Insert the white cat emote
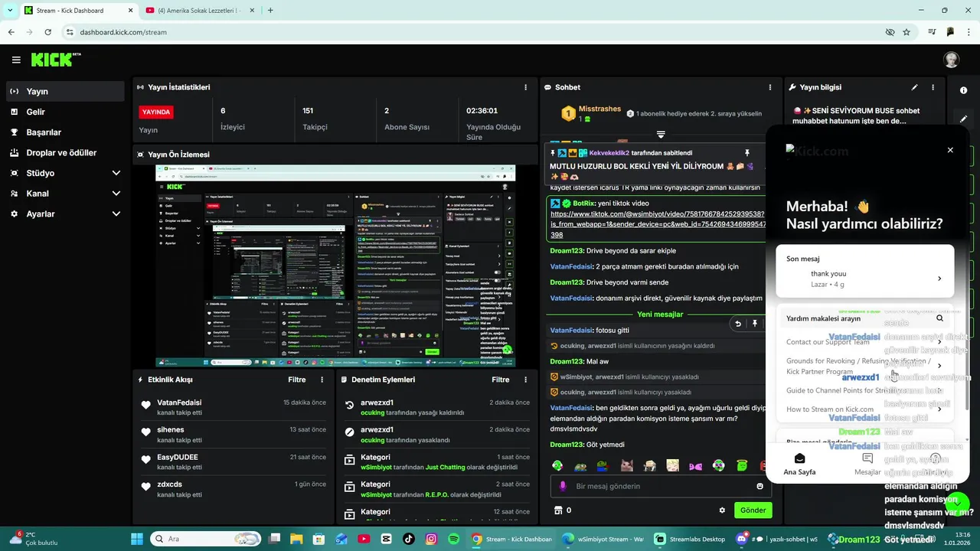This screenshot has width=980, height=551. coord(626,465)
